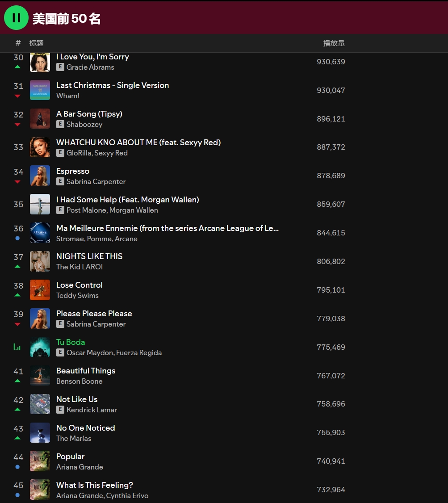Open Oscar Maydon artist link

pyautogui.click(x=90, y=352)
